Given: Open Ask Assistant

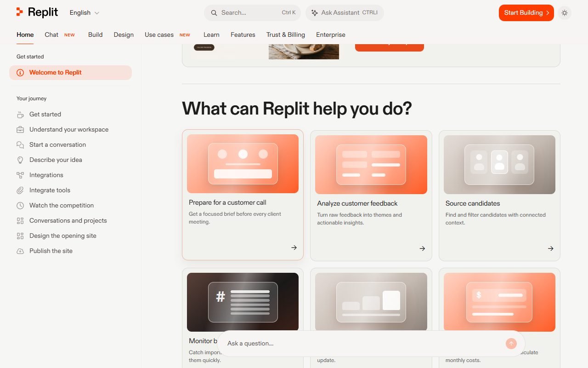Looking at the screenshot, I should click(x=345, y=13).
